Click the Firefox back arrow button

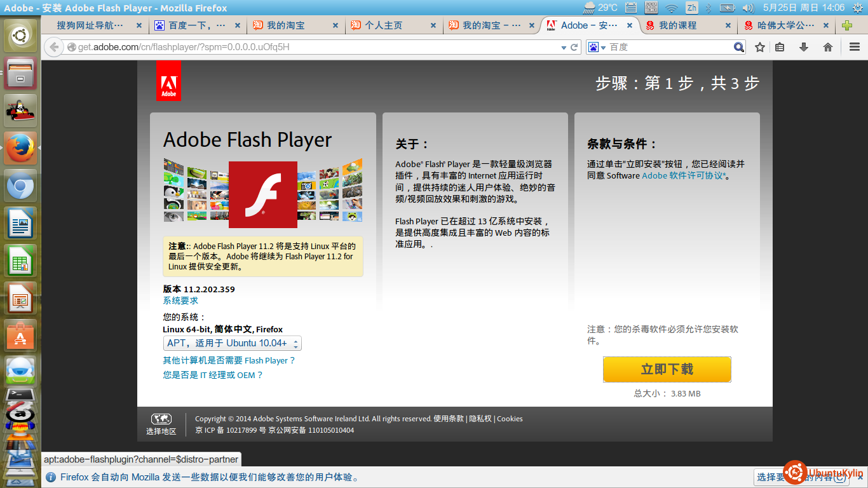click(54, 47)
